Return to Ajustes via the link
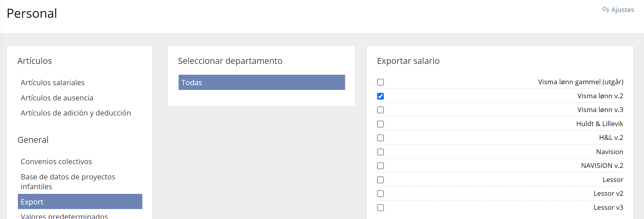This screenshot has width=644, height=219. [x=622, y=10]
